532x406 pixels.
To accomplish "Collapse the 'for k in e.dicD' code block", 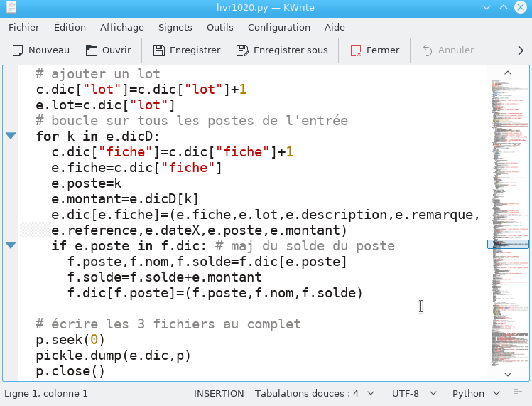I will tap(11, 136).
